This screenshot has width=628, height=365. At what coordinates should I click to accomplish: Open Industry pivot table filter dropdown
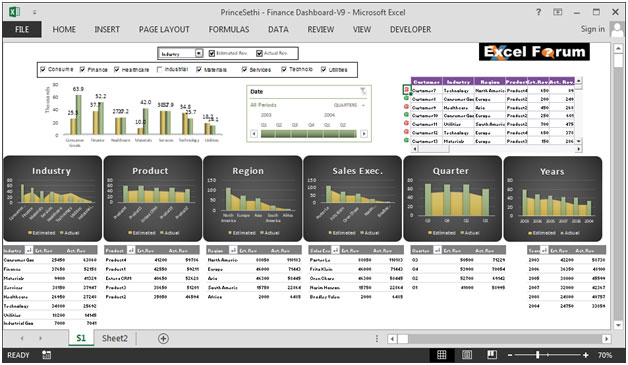coord(28,250)
